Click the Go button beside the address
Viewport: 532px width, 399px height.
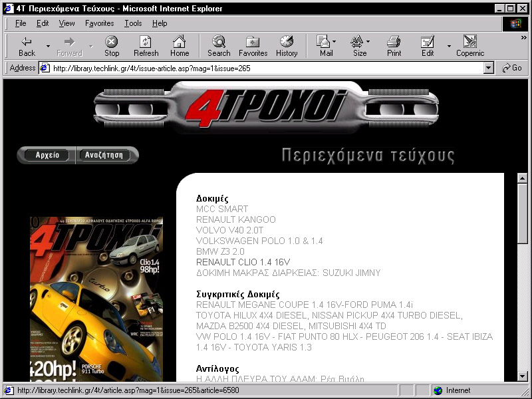(x=511, y=68)
